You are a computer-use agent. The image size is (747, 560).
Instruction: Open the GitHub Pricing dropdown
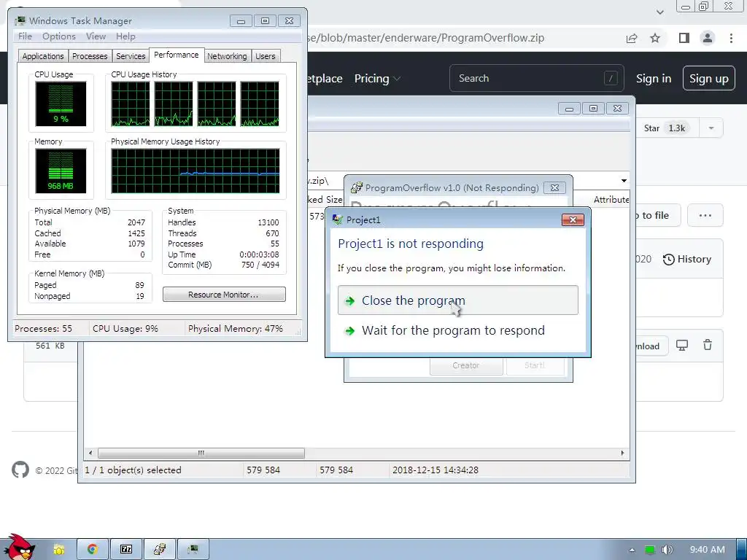[377, 79]
